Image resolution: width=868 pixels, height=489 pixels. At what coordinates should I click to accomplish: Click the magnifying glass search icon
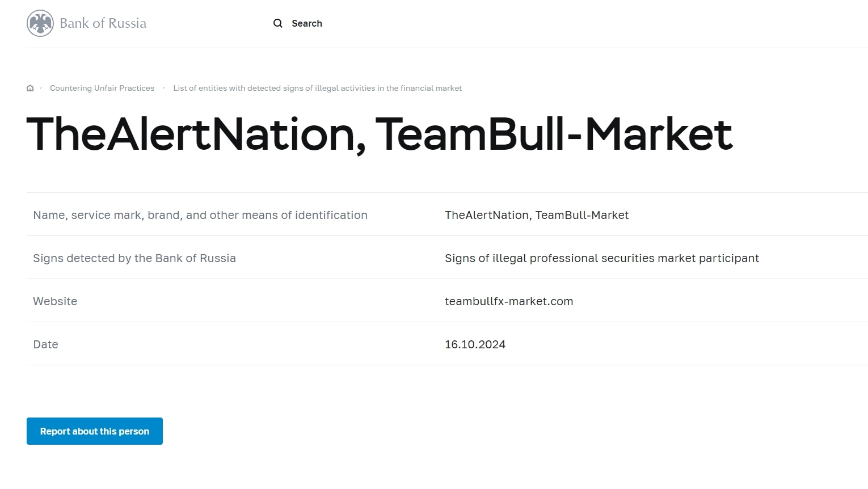point(278,23)
